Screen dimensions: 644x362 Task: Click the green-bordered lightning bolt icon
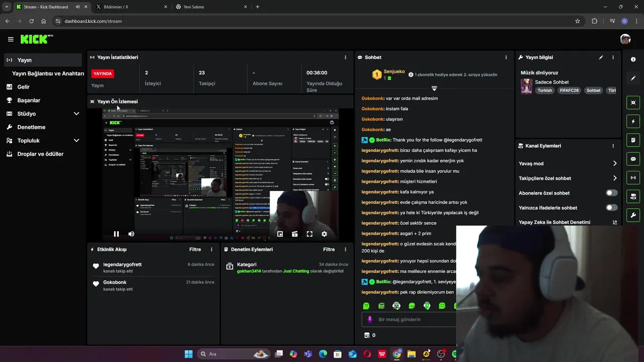coord(633,121)
